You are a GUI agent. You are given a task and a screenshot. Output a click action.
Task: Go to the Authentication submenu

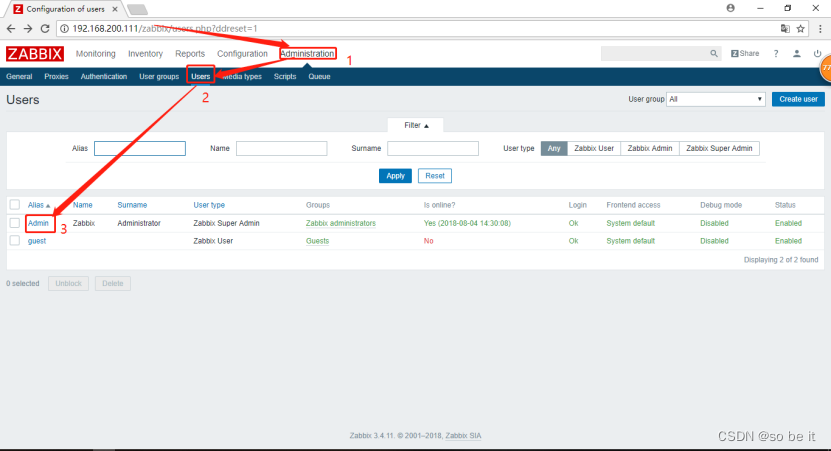104,77
